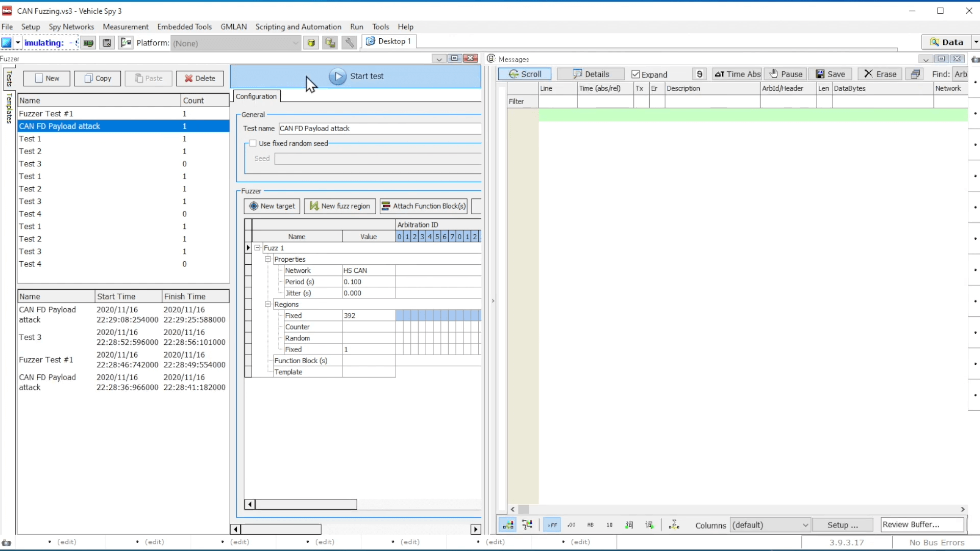Viewport: 980px width, 551px height.
Task: Open message Details view
Action: (591, 74)
